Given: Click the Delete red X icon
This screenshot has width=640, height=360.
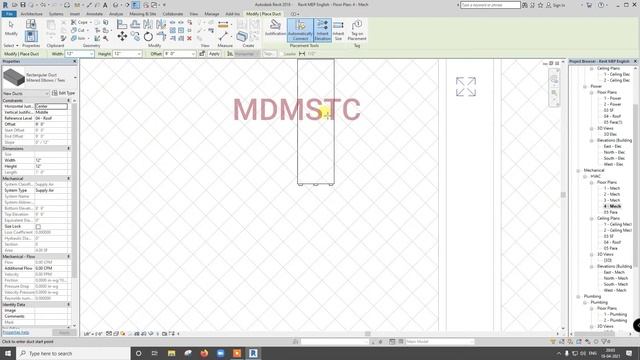Looking at the screenshot, I should coord(189,38).
